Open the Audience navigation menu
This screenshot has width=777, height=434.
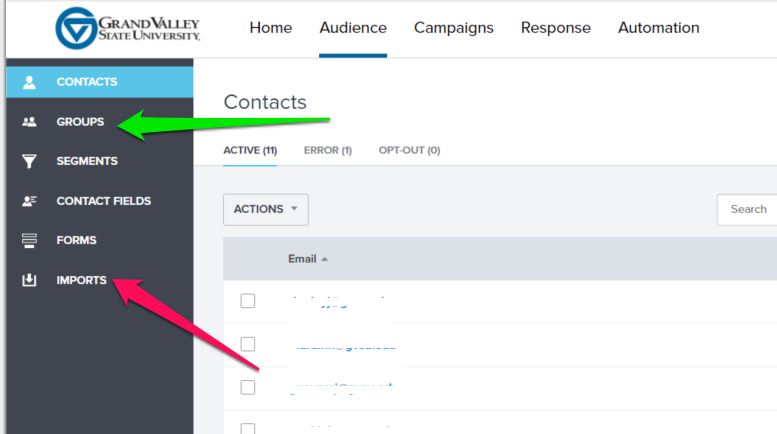(353, 28)
